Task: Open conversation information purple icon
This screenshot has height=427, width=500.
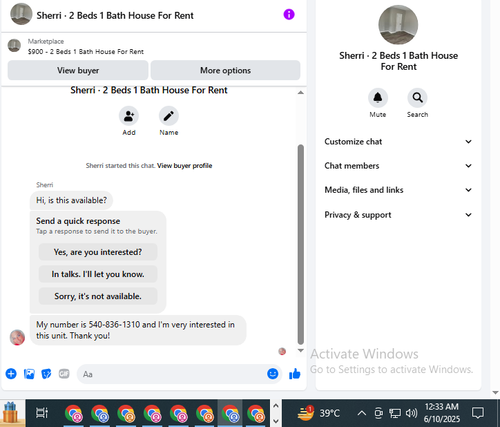Action: pyautogui.click(x=289, y=14)
